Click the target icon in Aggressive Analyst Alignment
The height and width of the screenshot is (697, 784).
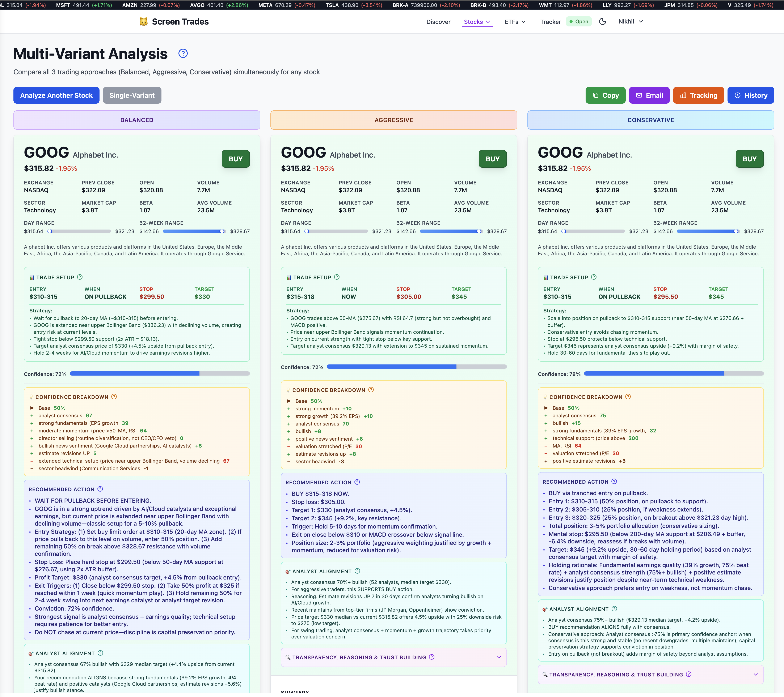pos(288,572)
